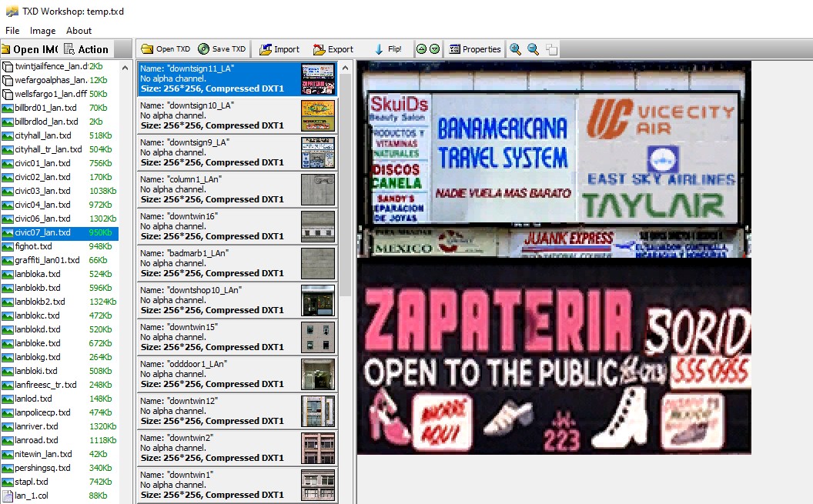This screenshot has height=504, width=813.
Task: Select wefargoalphas_lan file icon
Action: (7, 80)
